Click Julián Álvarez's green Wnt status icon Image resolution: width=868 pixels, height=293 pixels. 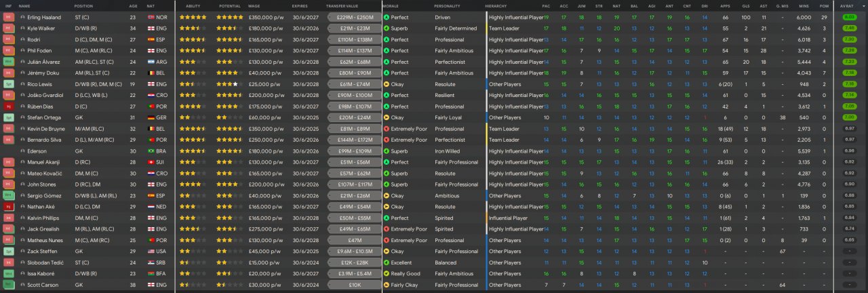[8, 62]
